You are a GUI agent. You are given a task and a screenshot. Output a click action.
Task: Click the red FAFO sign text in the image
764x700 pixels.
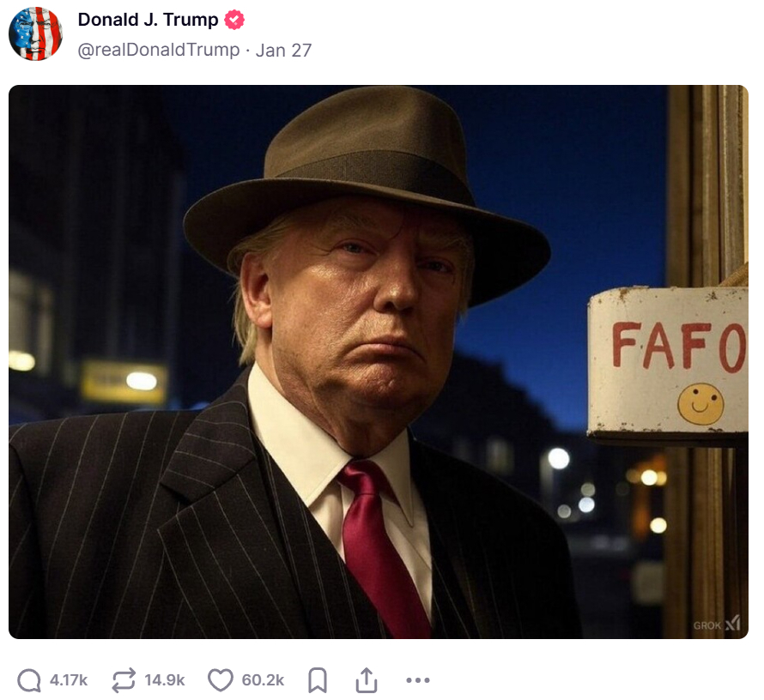click(x=679, y=346)
